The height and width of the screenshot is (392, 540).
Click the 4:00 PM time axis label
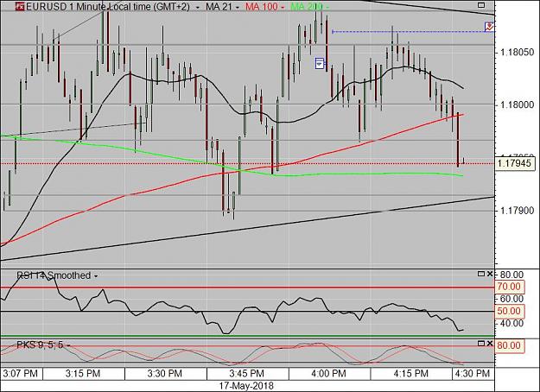pyautogui.click(x=328, y=373)
